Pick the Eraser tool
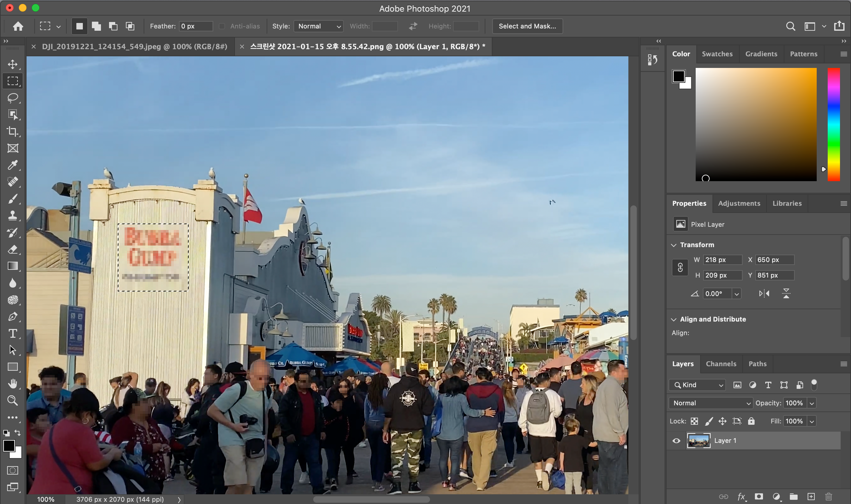 (x=13, y=250)
